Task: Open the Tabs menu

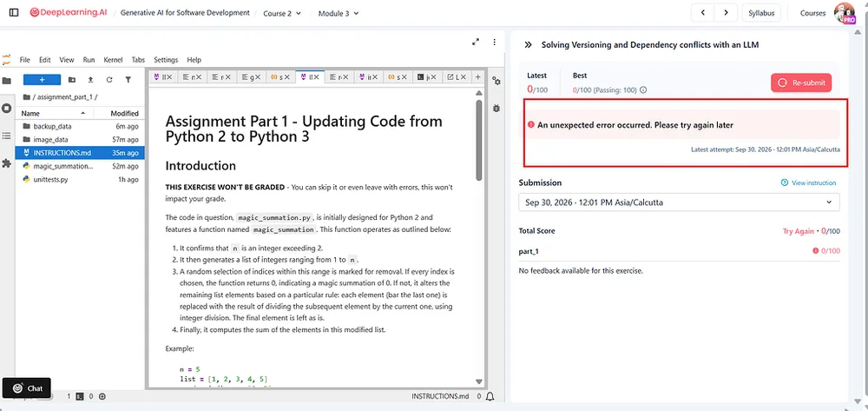Action: pos(138,60)
